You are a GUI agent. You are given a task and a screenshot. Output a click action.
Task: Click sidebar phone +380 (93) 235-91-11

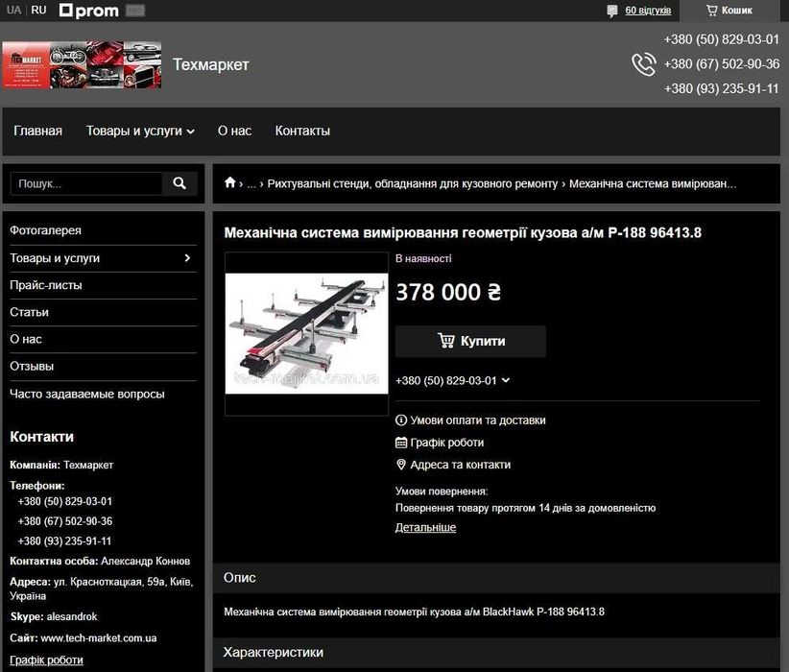tap(64, 541)
